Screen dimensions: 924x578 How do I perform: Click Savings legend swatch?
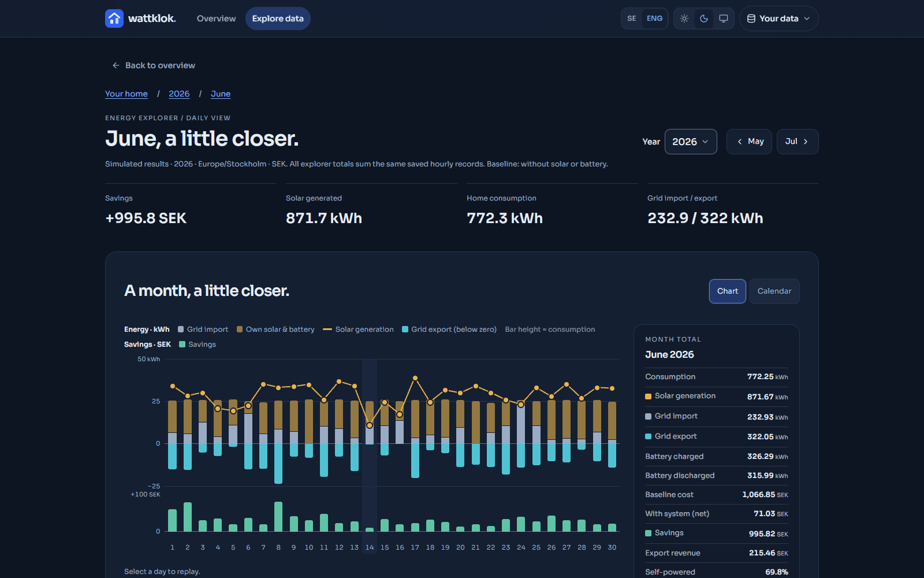click(182, 344)
